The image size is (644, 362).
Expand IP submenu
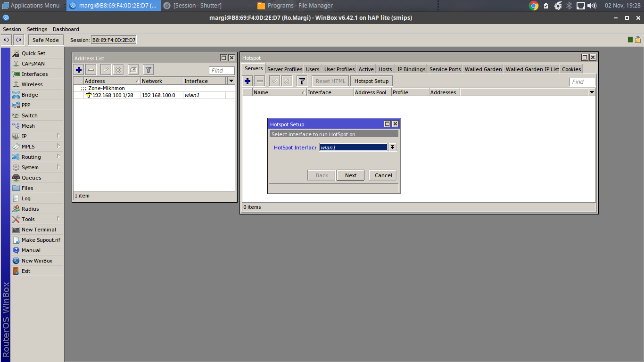59,136
